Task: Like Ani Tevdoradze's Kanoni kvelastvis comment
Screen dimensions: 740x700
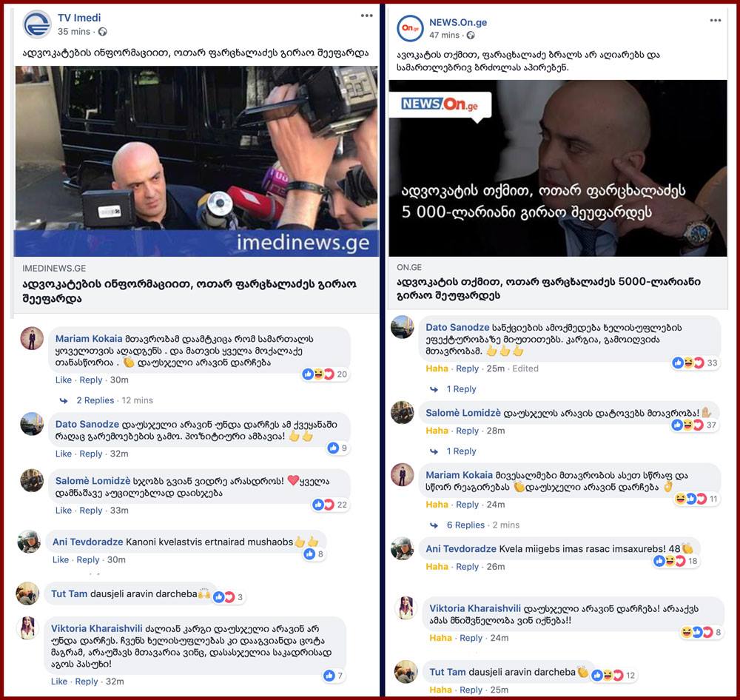Action: [x=61, y=560]
